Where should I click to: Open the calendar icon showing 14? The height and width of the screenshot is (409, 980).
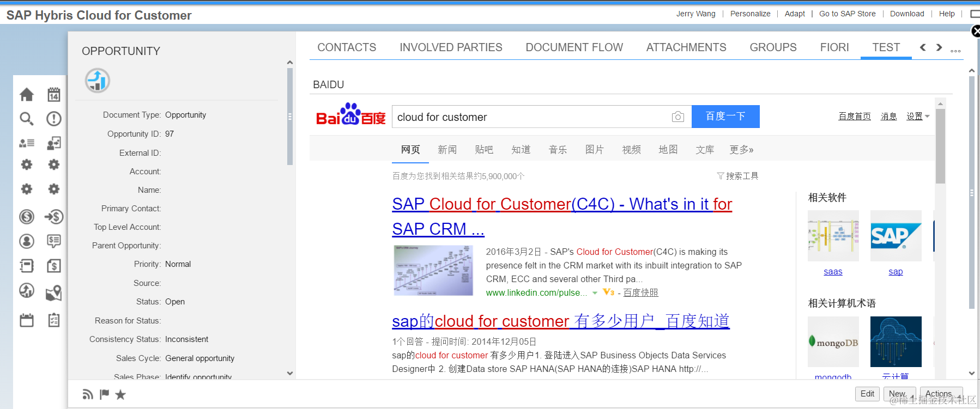(x=53, y=94)
